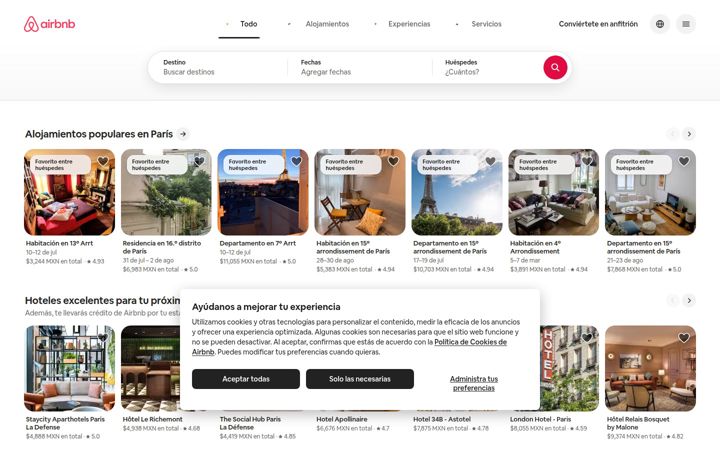Open the arrow next to Alojamientos populares en París
Image resolution: width=720 pixels, height=450 pixels.
pyautogui.click(x=183, y=134)
